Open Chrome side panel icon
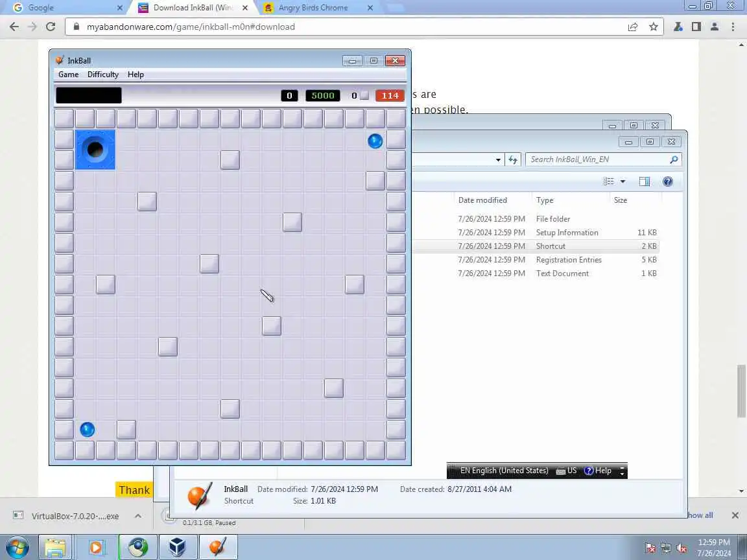The height and width of the screenshot is (560, 747). pos(696,27)
